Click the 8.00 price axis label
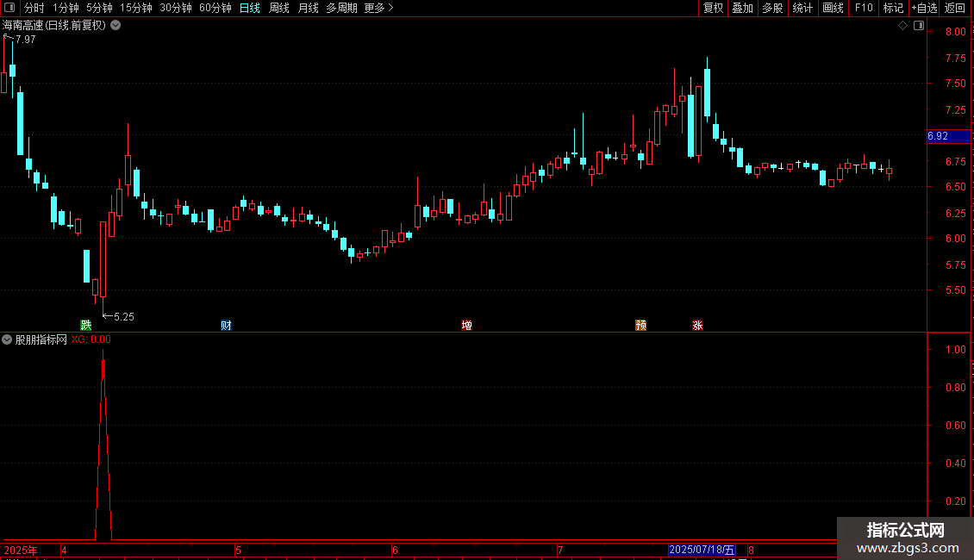Image resolution: width=974 pixels, height=560 pixels. [955, 32]
